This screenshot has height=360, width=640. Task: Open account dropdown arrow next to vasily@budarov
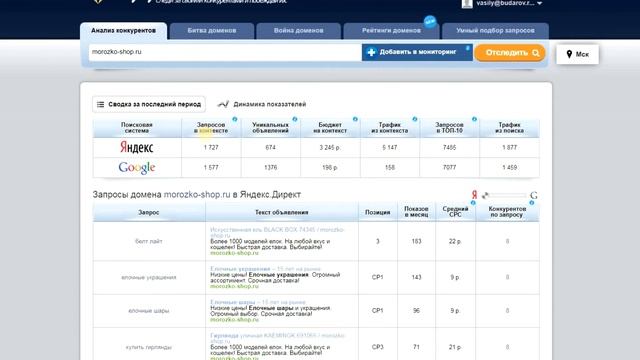[540, 3]
